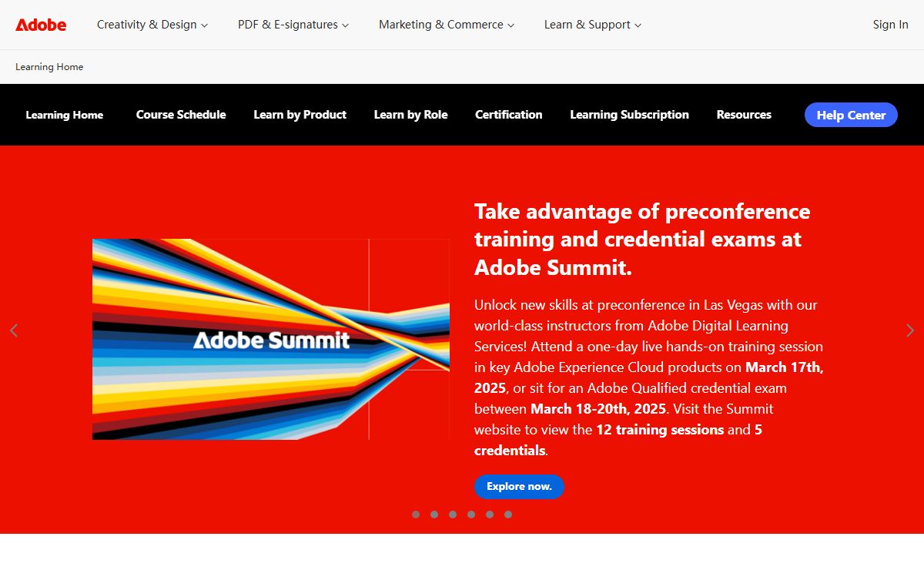Click the Help Center button
The image size is (924, 570).
pos(851,115)
